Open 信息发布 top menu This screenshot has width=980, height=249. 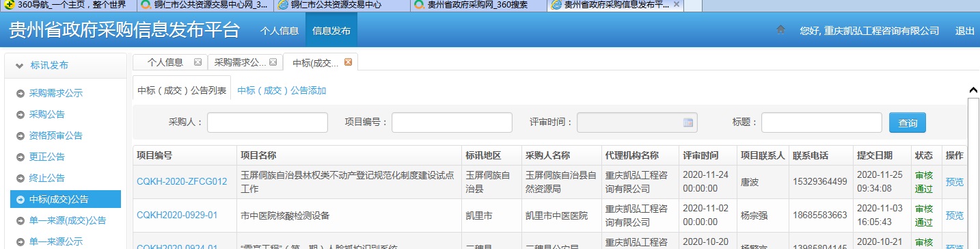tap(331, 31)
